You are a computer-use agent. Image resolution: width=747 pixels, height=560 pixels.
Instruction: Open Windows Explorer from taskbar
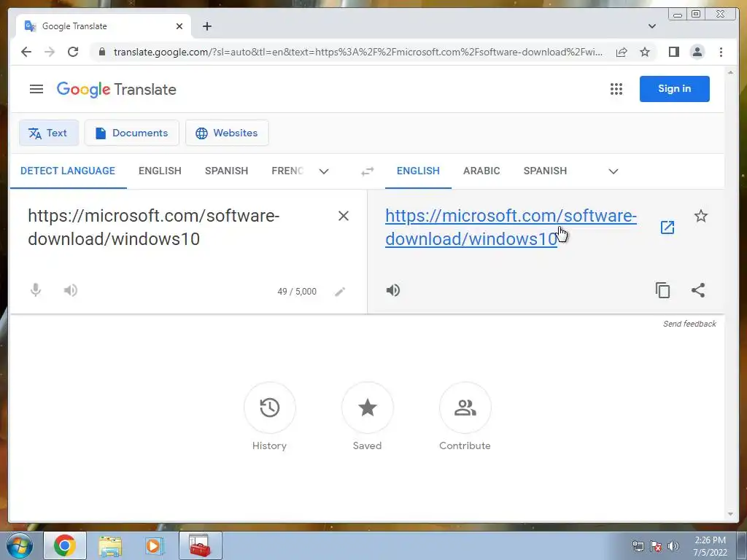point(110,545)
